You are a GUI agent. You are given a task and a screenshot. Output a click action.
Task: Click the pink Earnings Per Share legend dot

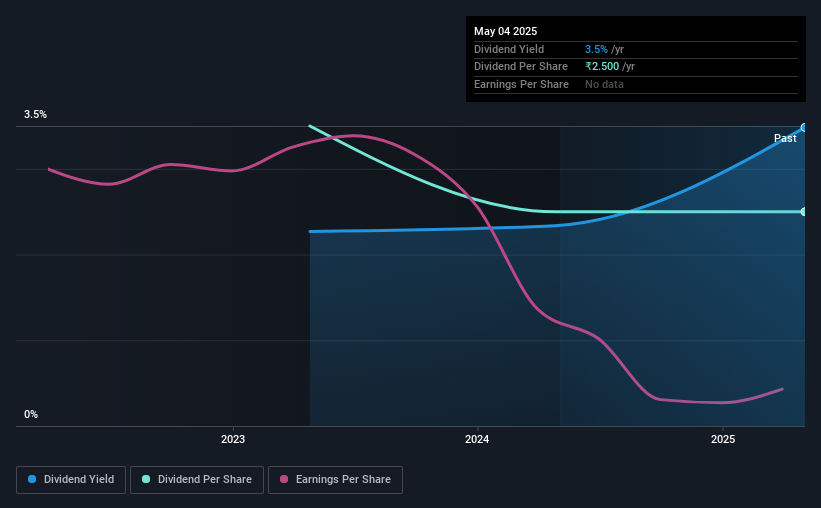pyautogui.click(x=284, y=479)
